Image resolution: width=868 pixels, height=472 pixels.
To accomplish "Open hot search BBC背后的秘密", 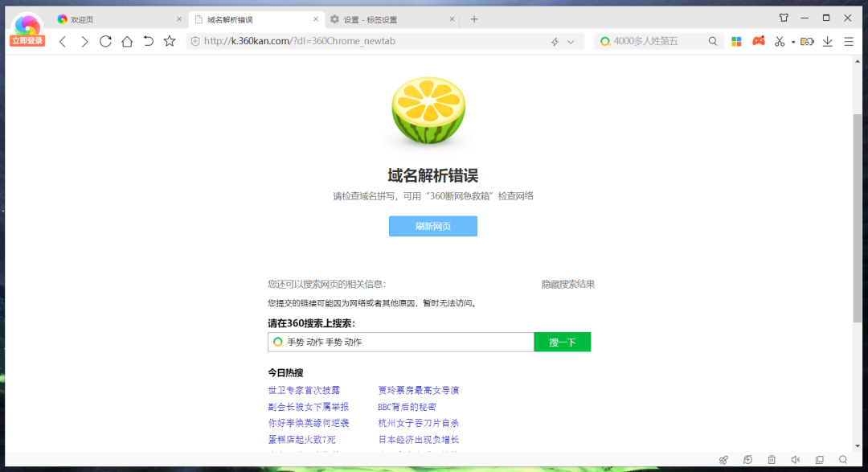I will point(407,407).
